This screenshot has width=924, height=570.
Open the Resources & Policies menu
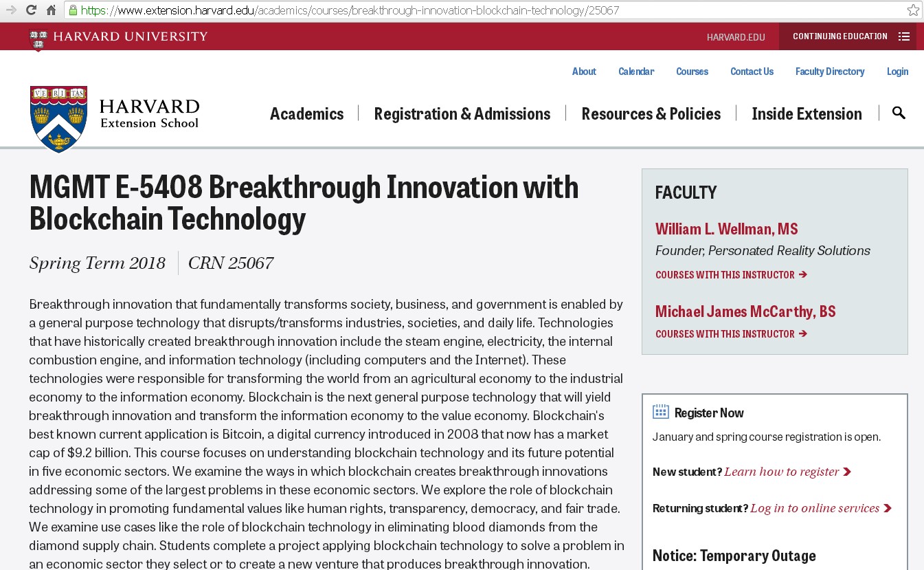(x=651, y=113)
